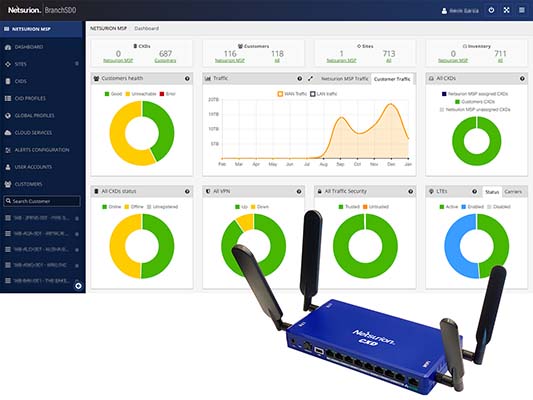Click the power icon in top bar
This screenshot has width=533, height=400.
[491, 10]
